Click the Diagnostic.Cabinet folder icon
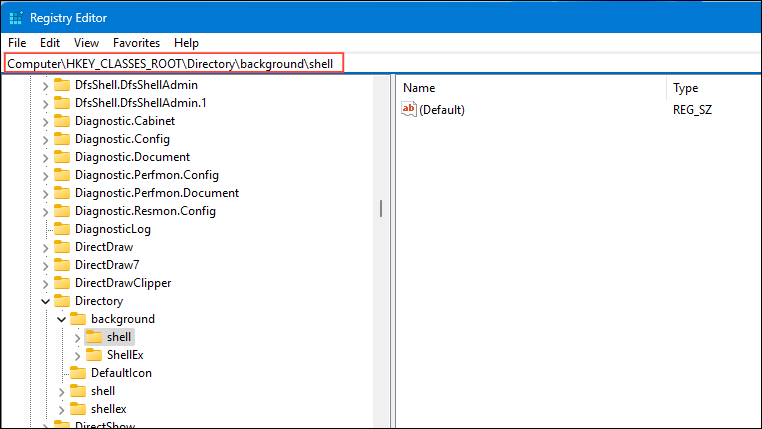This screenshot has height=429, width=762. [x=62, y=120]
